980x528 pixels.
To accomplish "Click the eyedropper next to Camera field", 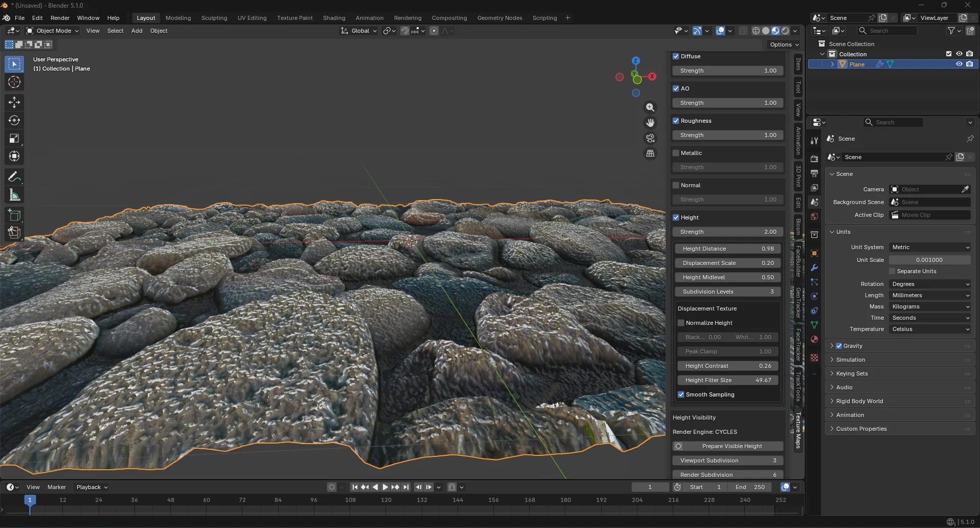I will tap(965, 189).
